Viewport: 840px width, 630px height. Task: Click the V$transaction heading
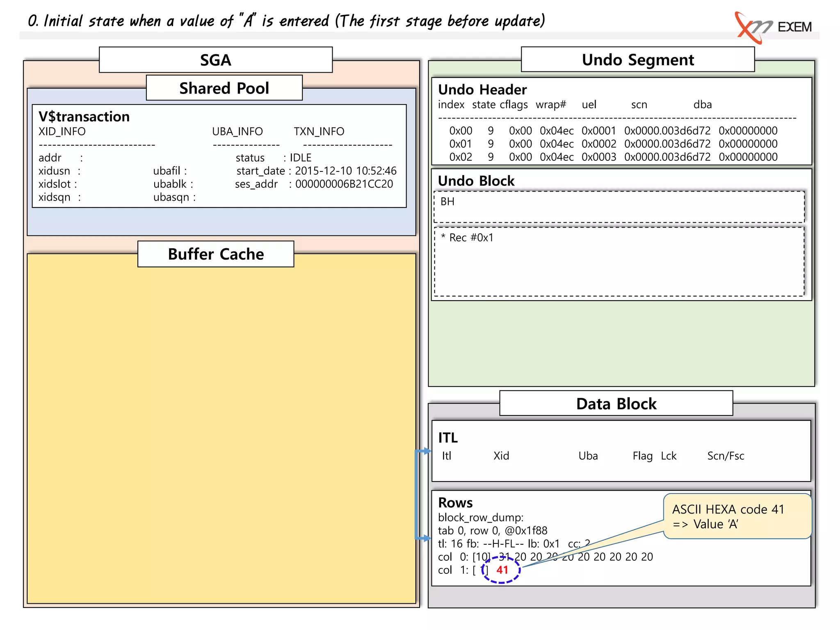pyautogui.click(x=84, y=116)
